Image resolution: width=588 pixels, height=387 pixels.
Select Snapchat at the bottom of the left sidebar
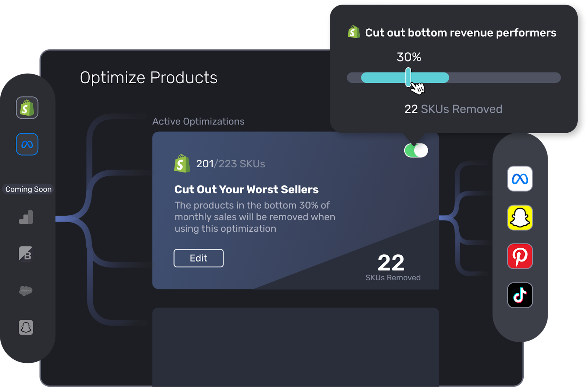(26, 327)
